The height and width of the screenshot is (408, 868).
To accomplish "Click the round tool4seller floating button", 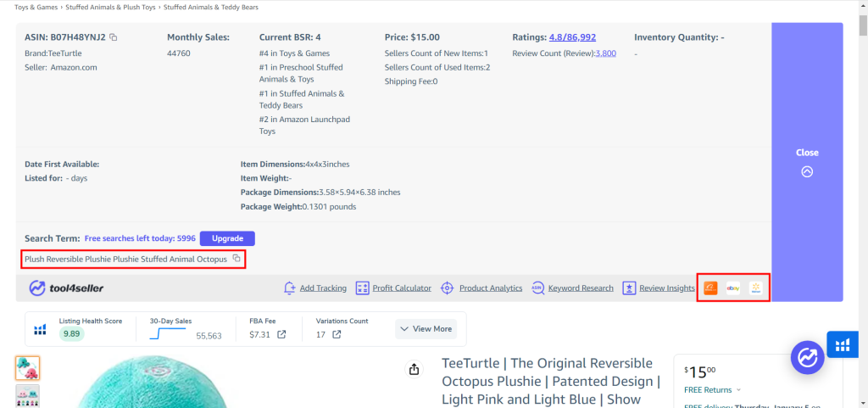I will pyautogui.click(x=807, y=358).
